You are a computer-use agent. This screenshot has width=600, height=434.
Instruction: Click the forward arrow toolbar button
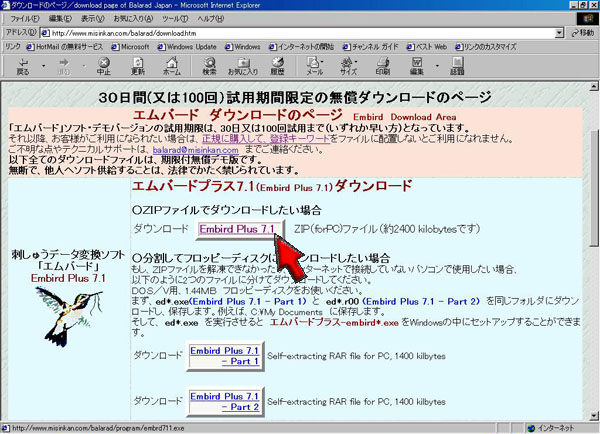(64, 66)
